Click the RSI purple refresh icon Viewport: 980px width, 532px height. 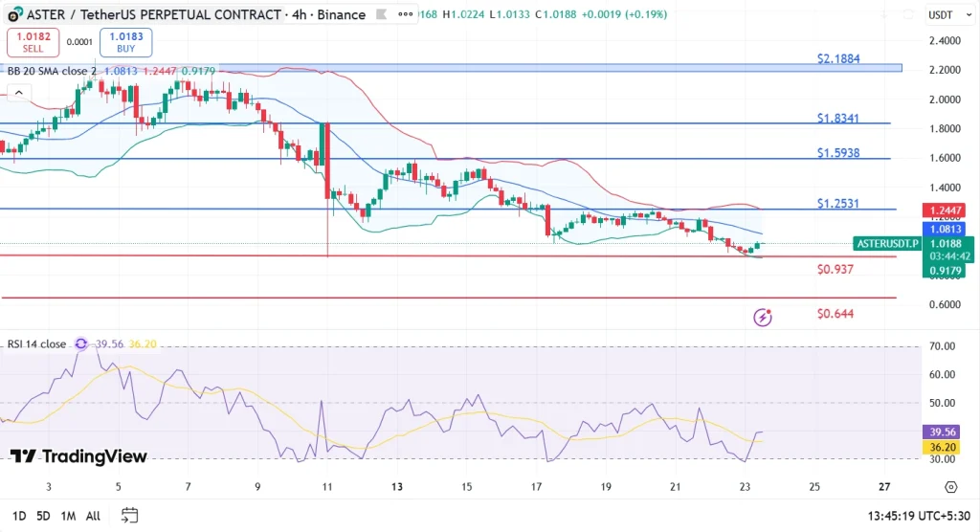(81, 344)
